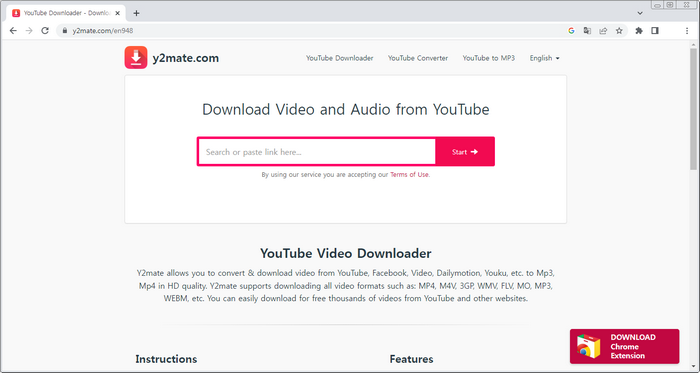
Task: Click Download Video and Audio from YouTube heading
Action: tap(346, 110)
